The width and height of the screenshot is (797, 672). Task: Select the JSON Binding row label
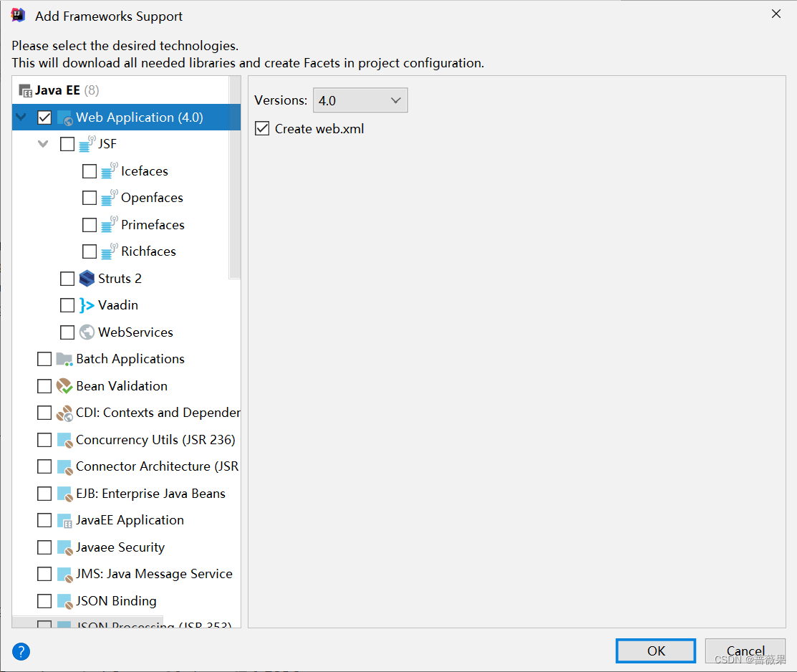(x=116, y=601)
